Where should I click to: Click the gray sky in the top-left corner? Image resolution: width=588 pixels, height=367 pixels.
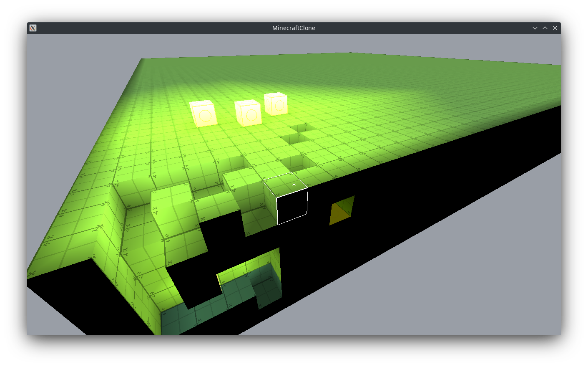(63, 63)
